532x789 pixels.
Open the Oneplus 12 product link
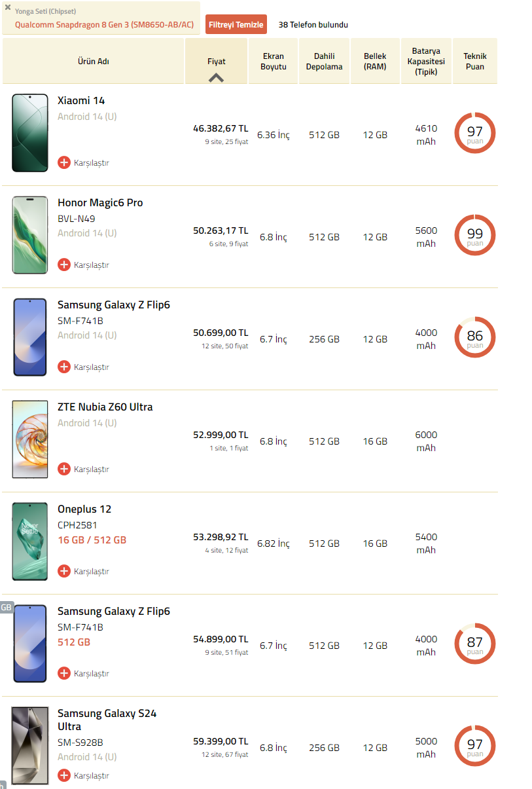(x=84, y=509)
